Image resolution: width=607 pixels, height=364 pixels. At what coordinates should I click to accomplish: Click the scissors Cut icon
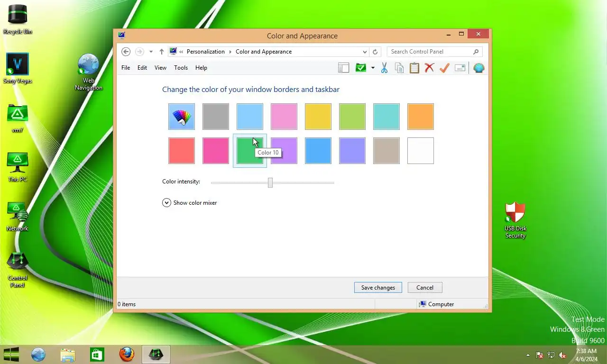click(384, 68)
